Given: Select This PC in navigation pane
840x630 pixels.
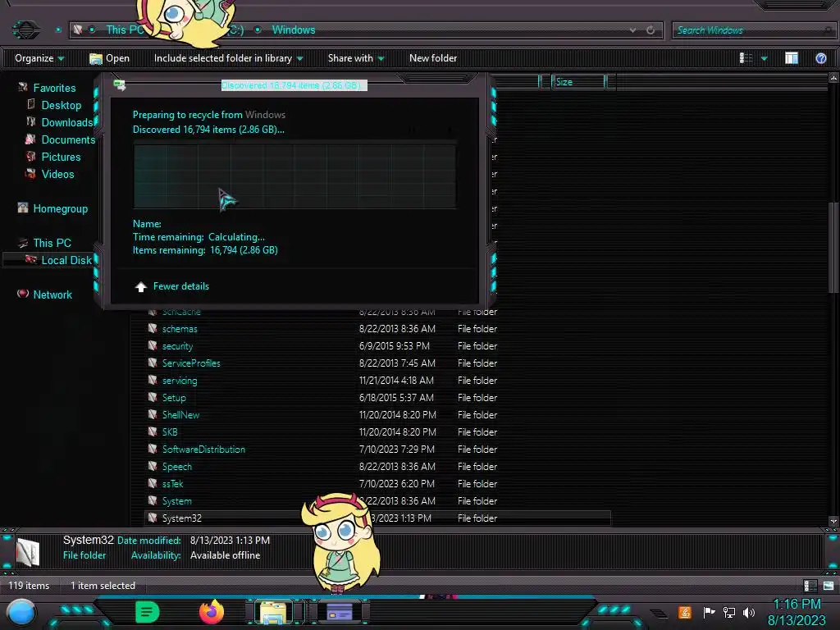Looking at the screenshot, I should (x=52, y=243).
